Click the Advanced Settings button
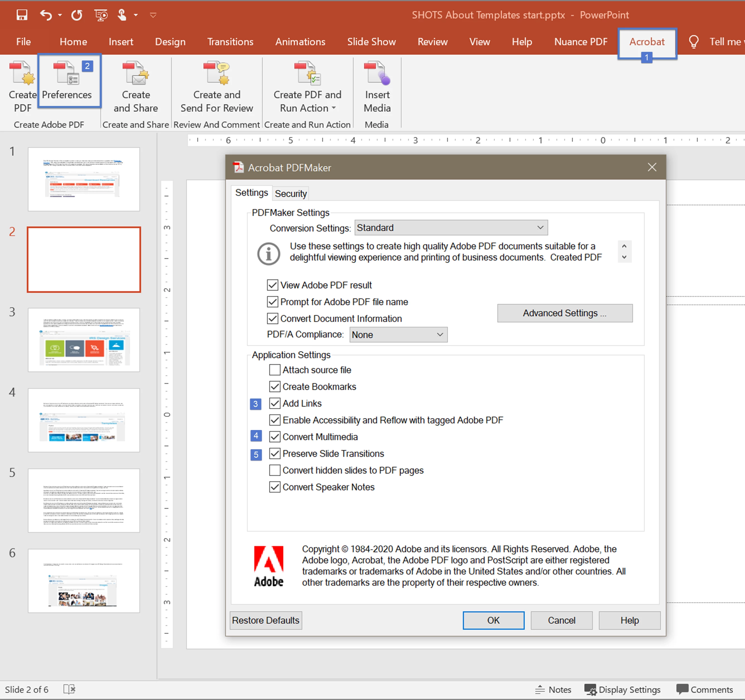The width and height of the screenshot is (745, 700). [x=564, y=313]
